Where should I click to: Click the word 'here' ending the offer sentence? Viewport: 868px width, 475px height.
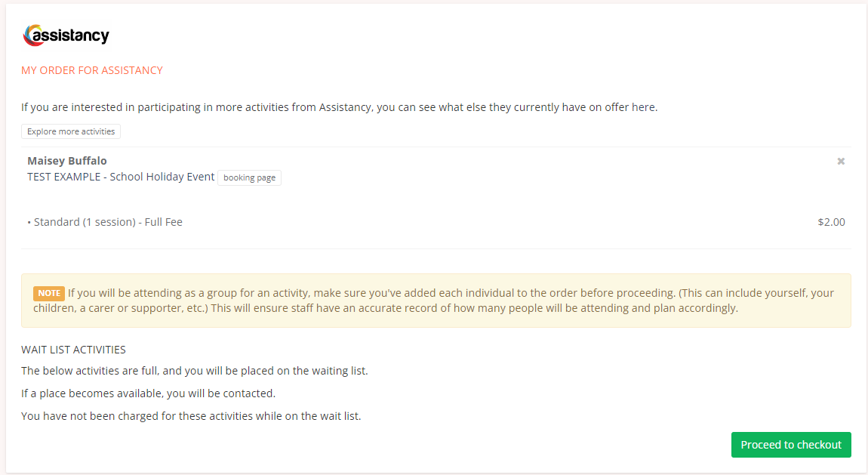point(645,106)
